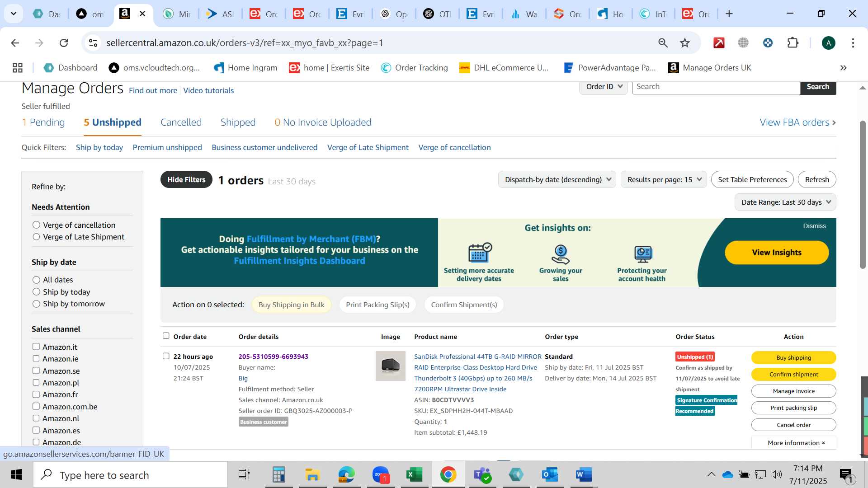Open the Chrome extensions puzzle icon
868x488 pixels.
click(793, 43)
